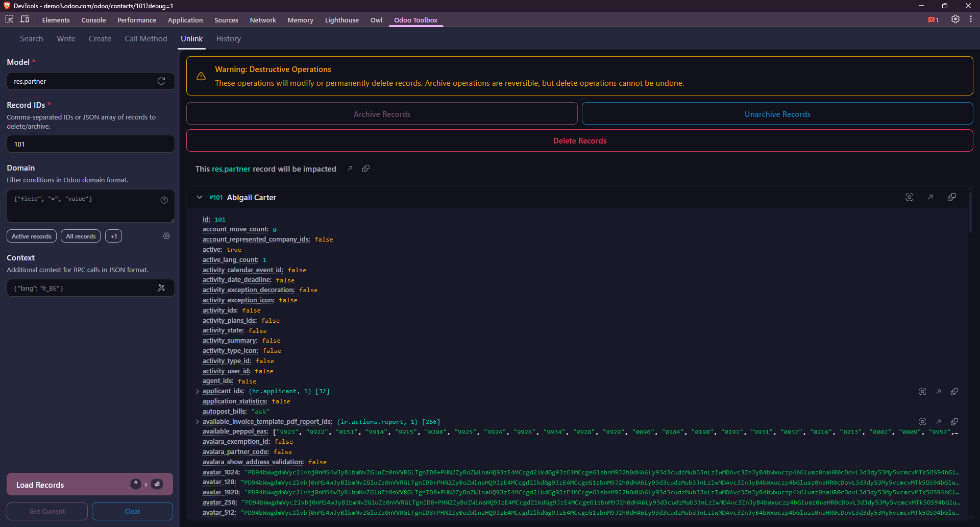Open applicant_ids relation in new view
Image resolution: width=980 pixels, height=527 pixels.
click(939, 391)
